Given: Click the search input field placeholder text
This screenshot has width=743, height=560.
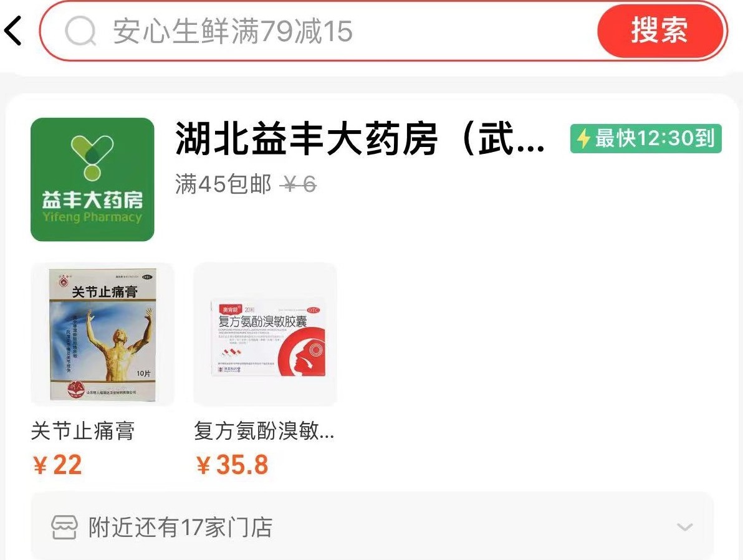Looking at the screenshot, I should pyautogui.click(x=232, y=31).
